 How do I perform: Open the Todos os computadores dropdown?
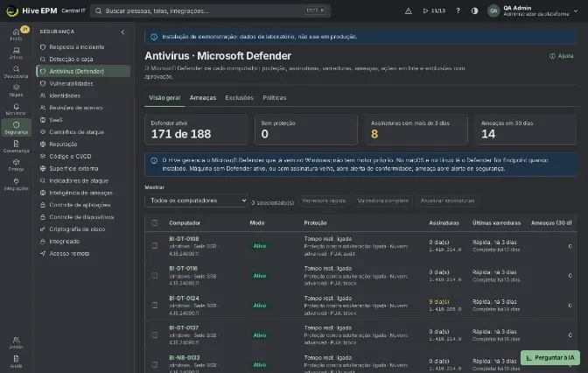(197, 201)
